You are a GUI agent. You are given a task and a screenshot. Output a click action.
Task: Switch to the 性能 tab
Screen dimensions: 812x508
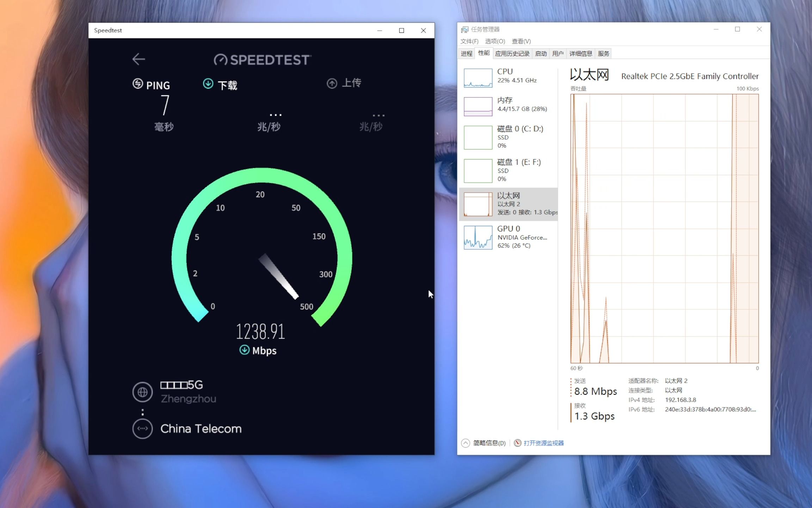484,53
